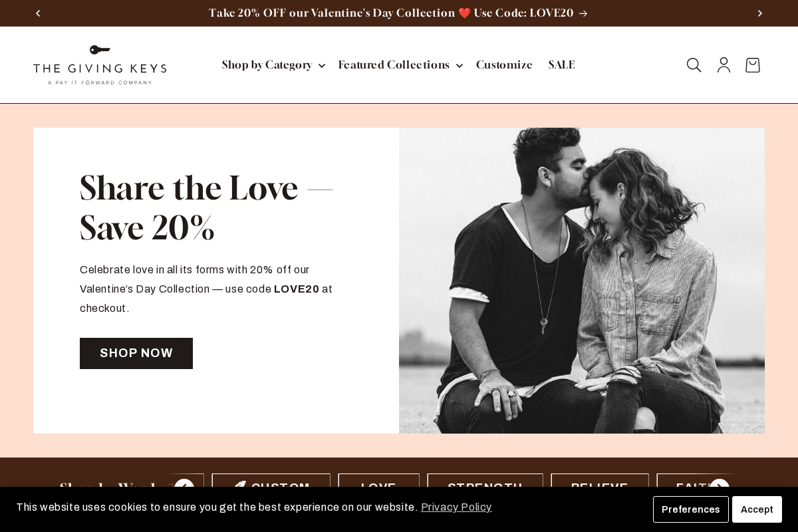Click the Valentine's couple hero image
Screen dimensions: 798x532
(x=582, y=280)
